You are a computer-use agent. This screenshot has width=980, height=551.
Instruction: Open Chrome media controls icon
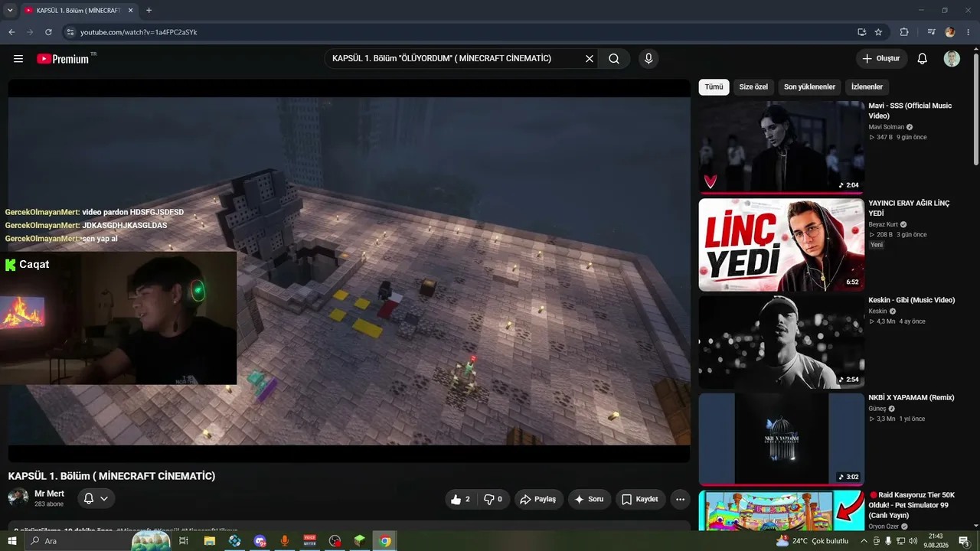pos(931,32)
